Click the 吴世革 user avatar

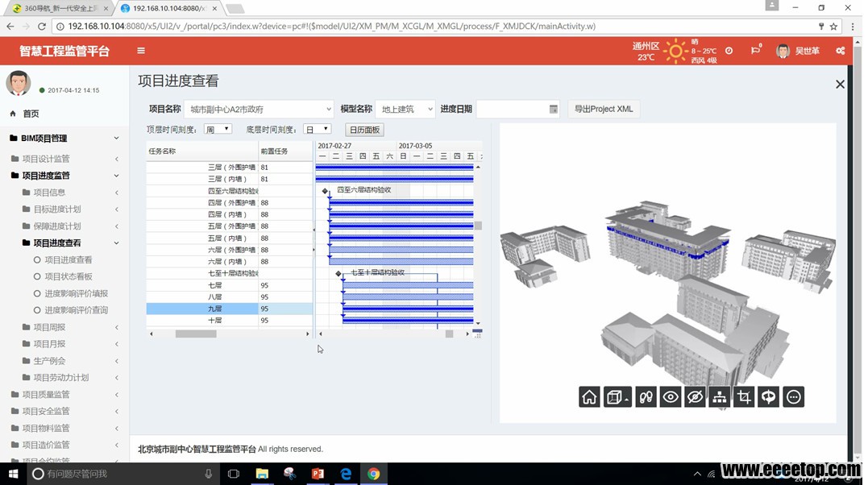(783, 51)
